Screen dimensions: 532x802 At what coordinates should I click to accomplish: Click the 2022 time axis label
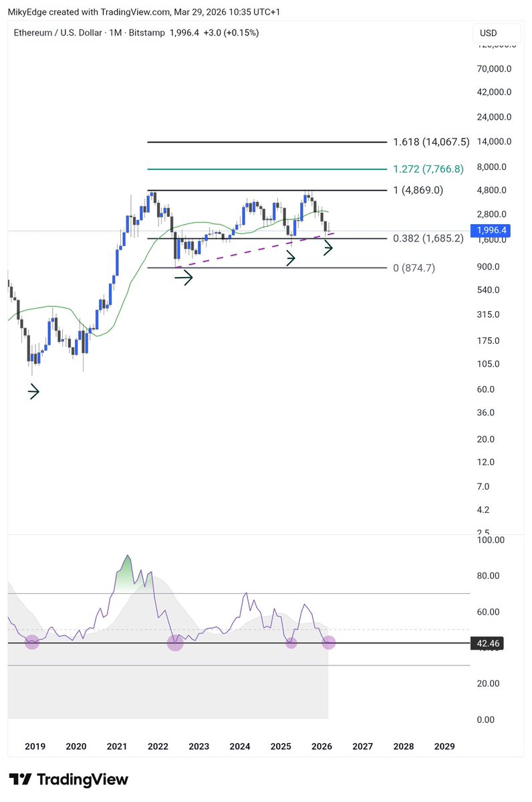[x=158, y=746]
